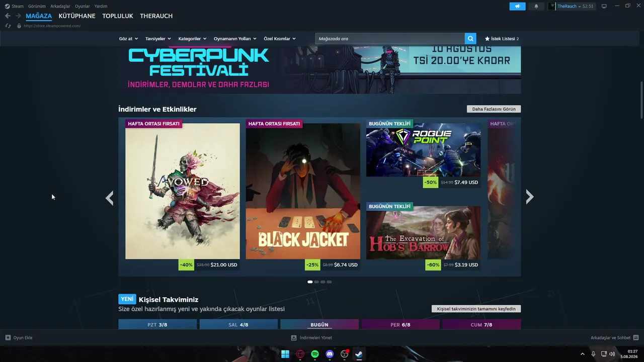Select the SAL 4/8 day tab
The width and height of the screenshot is (644, 362).
(x=238, y=324)
